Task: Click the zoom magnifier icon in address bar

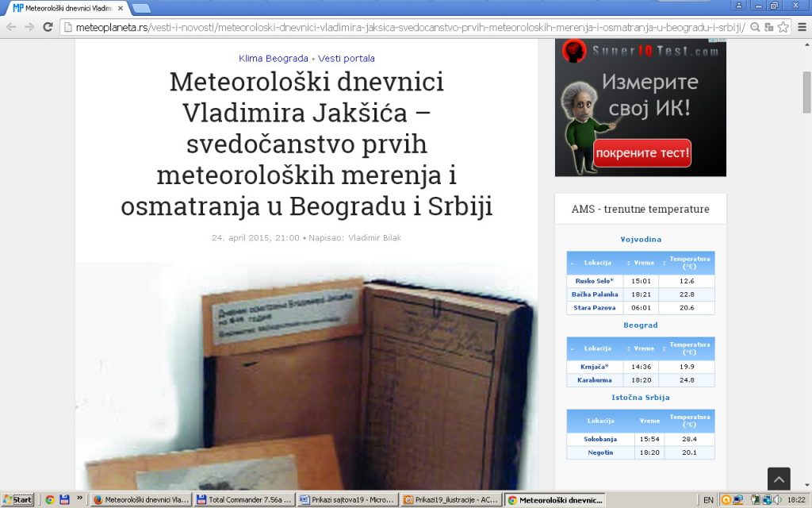Action: tap(756, 27)
